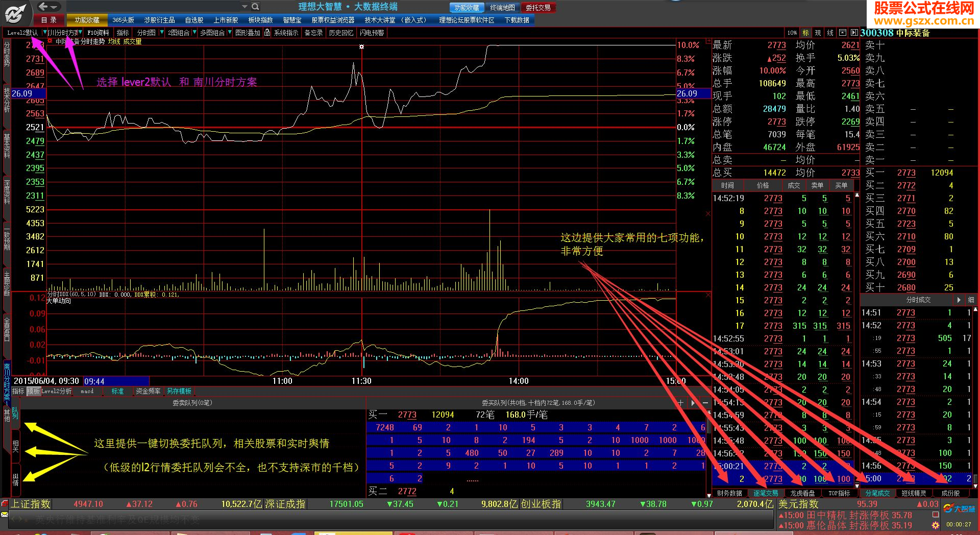Click the 上证指数 label in status bar
Viewport: 980px width, 535px height.
pos(31,504)
